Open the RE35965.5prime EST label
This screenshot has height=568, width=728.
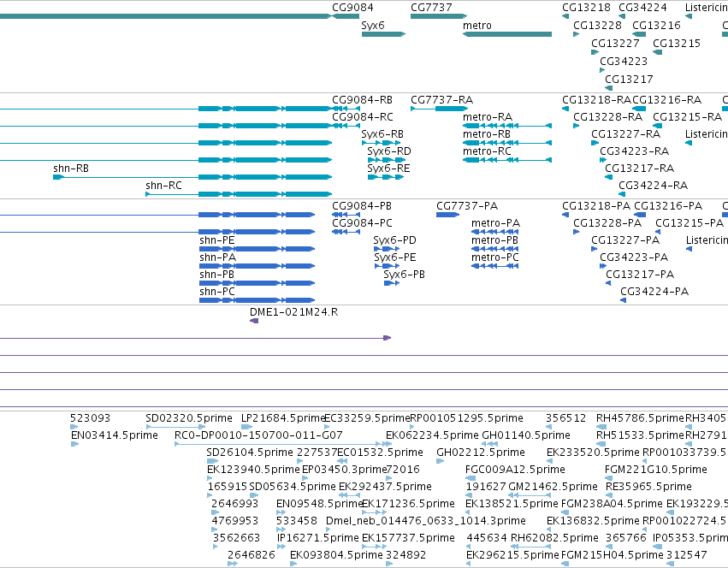pyautogui.click(x=648, y=488)
